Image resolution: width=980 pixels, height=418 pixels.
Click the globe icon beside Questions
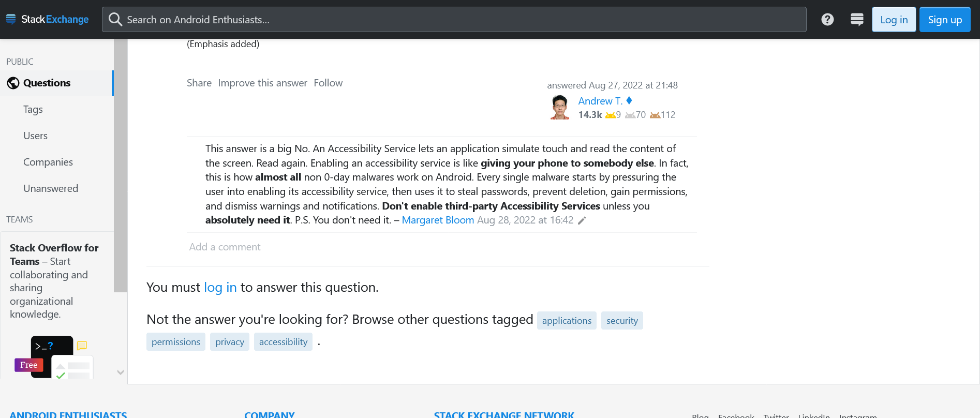coord(13,83)
